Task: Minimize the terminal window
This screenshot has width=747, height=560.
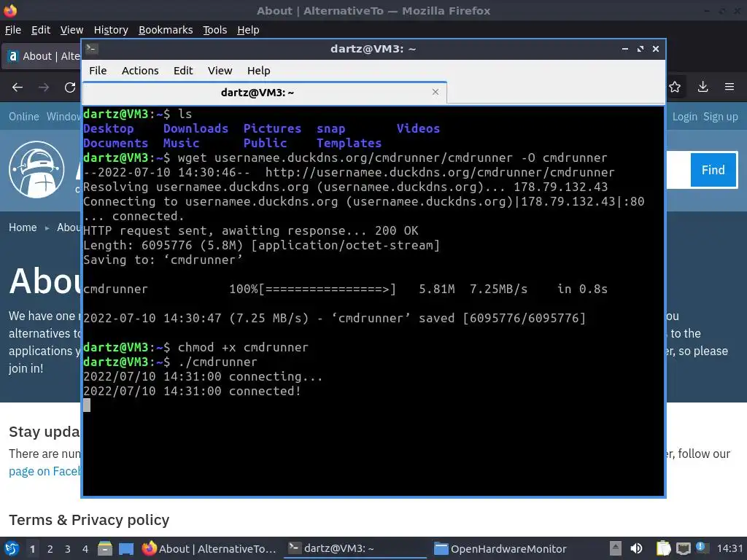Action: click(624, 49)
